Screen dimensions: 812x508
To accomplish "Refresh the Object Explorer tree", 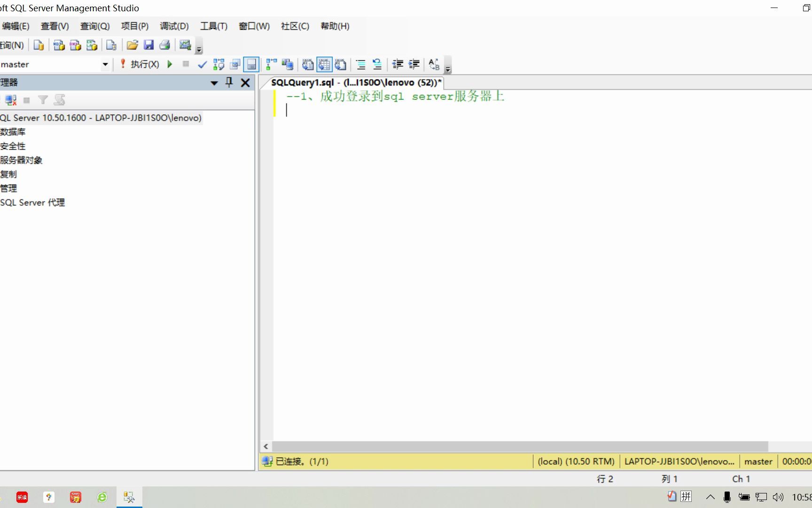I will tap(59, 100).
